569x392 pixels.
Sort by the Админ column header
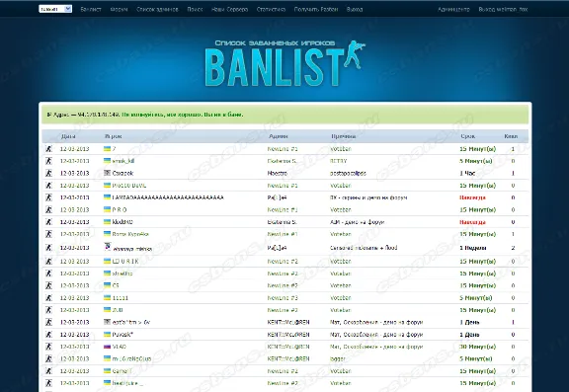(279, 136)
